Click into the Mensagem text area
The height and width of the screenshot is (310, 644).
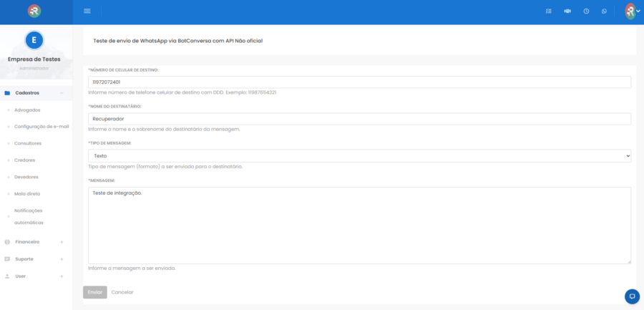359,226
